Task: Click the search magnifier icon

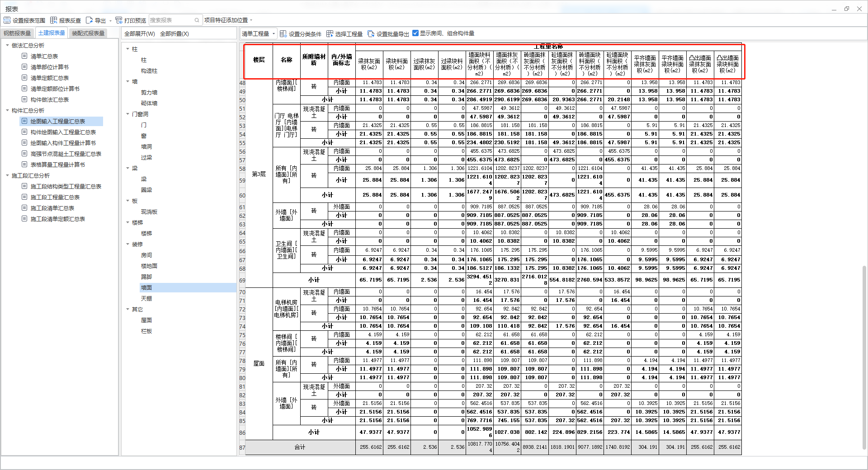Action: click(197, 20)
